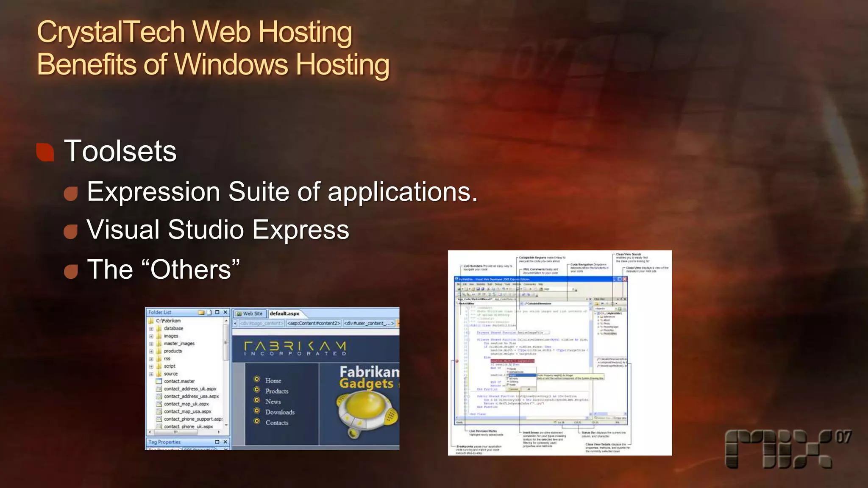
Task: Switch to the Web Site tab
Action: pos(250,313)
